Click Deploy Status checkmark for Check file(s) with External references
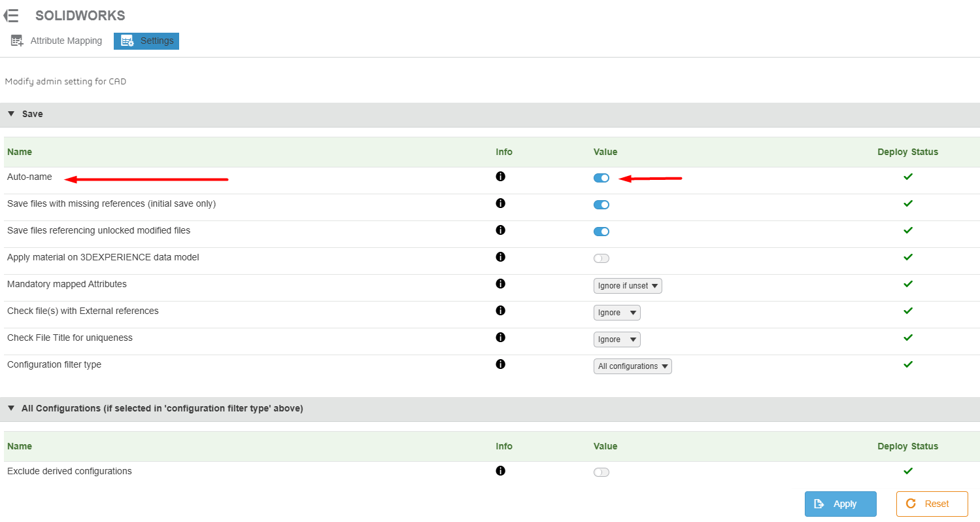 coord(907,311)
